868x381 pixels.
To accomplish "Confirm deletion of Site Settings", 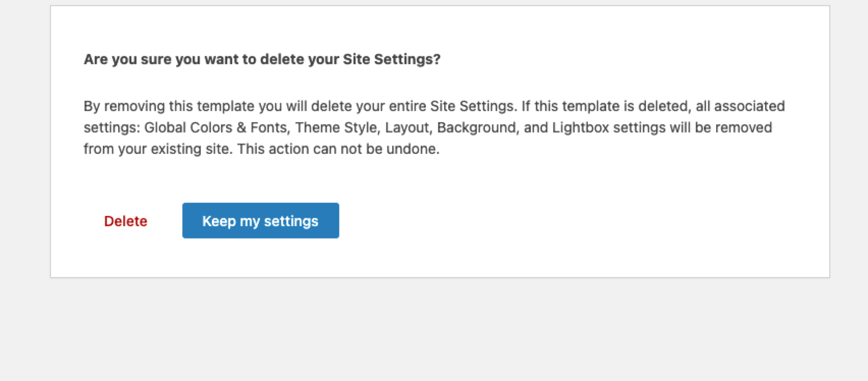I will [125, 221].
